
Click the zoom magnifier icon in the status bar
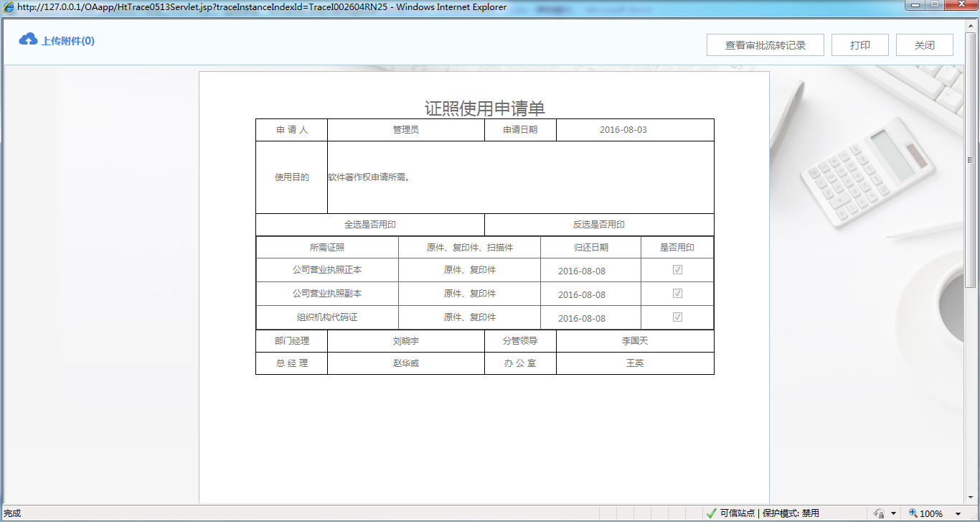coord(914,513)
